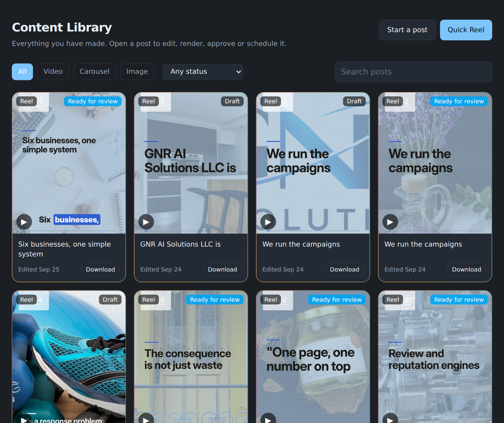Play the sneaker 'response problem' reel
The height and width of the screenshot is (423, 504).
click(x=24, y=418)
